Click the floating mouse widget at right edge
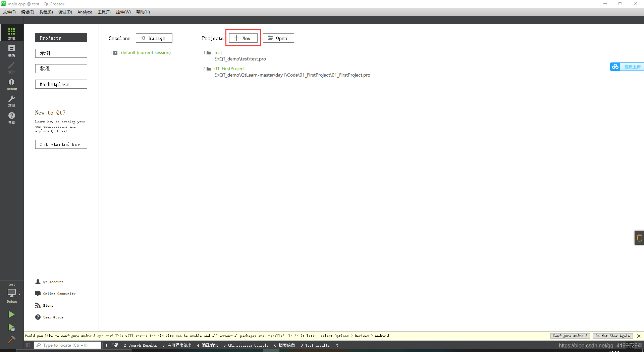Viewport: 644px width, 352px height. click(x=639, y=238)
